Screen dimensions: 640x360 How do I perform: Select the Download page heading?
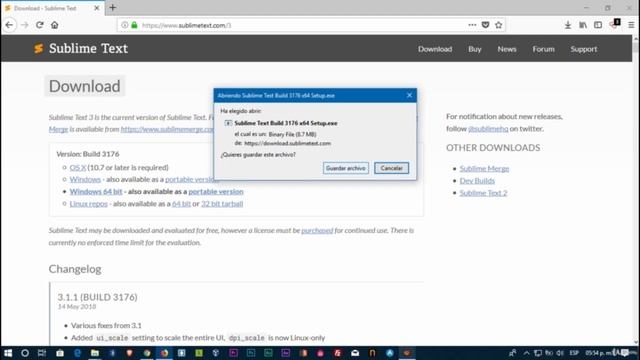[x=84, y=86]
